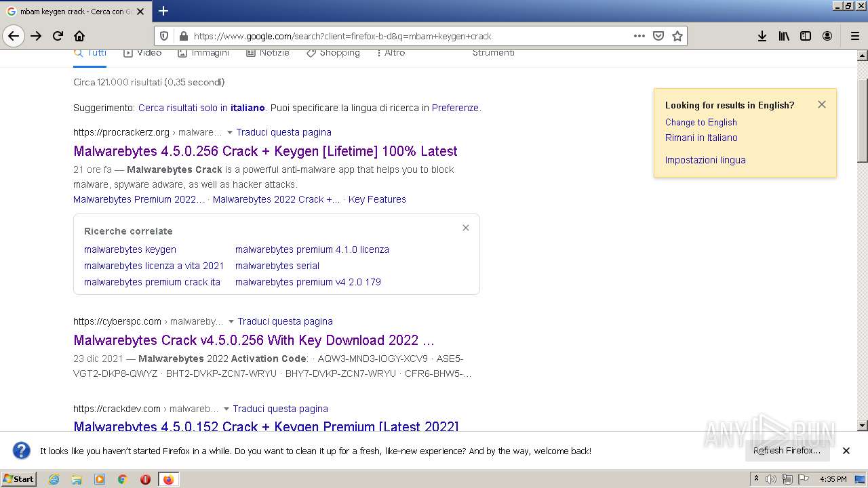Expand cyberspc.com result options arrow

pos(231,322)
